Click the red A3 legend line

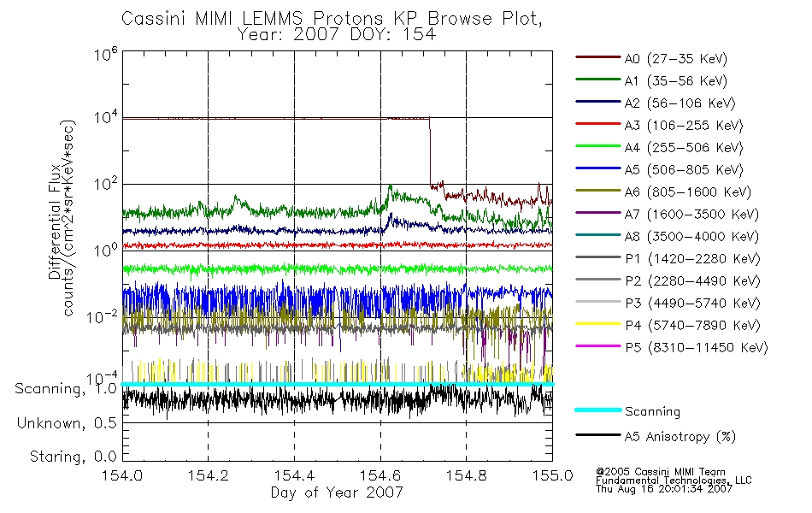tap(598, 124)
